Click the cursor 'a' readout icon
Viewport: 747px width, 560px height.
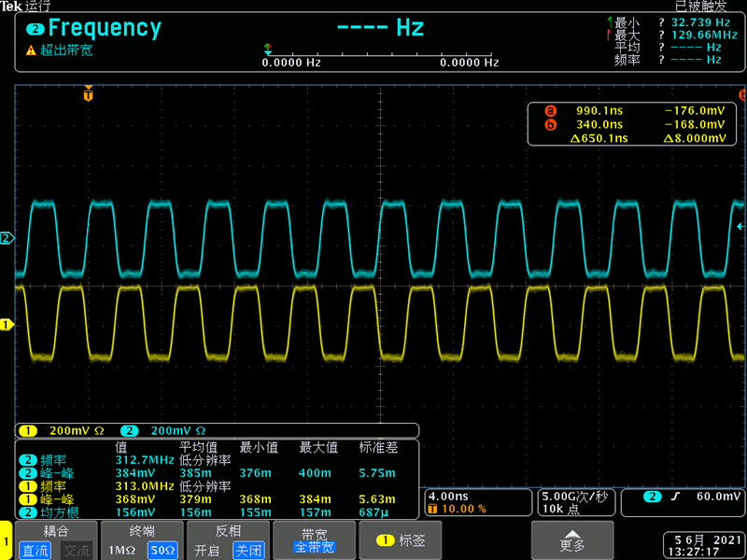click(550, 110)
